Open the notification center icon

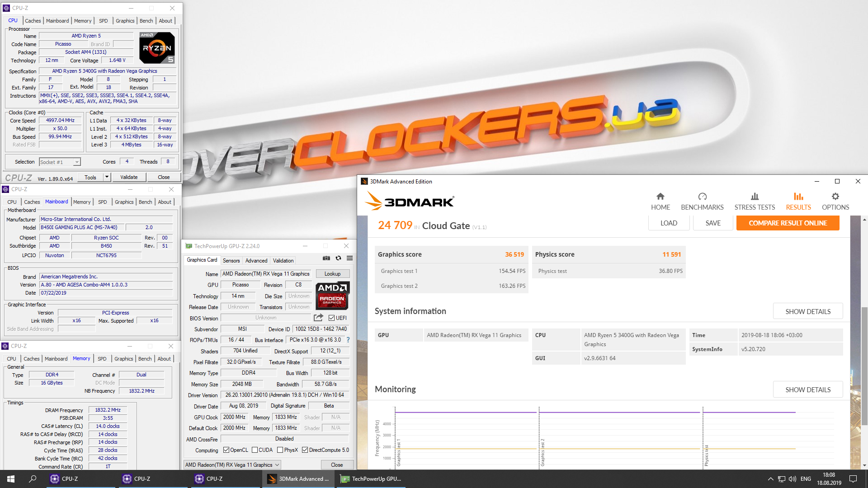tap(853, 479)
